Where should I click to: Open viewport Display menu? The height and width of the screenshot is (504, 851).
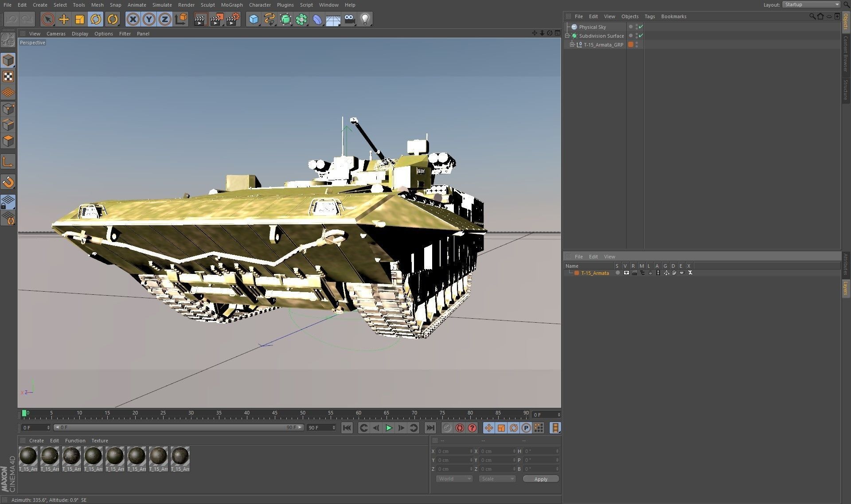tap(80, 34)
